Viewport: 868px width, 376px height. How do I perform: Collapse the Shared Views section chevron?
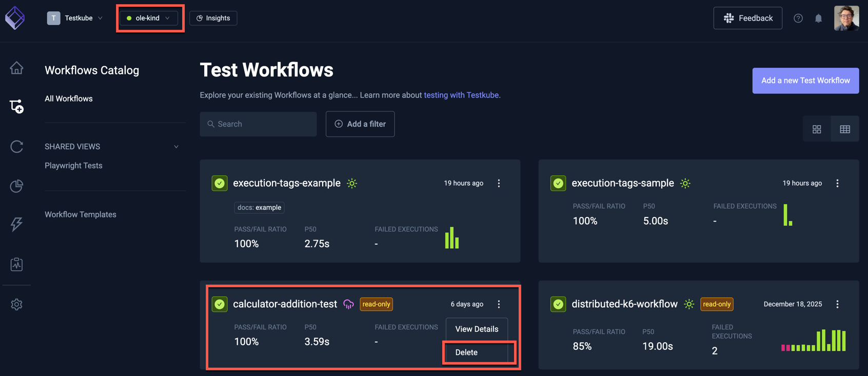pos(176,147)
